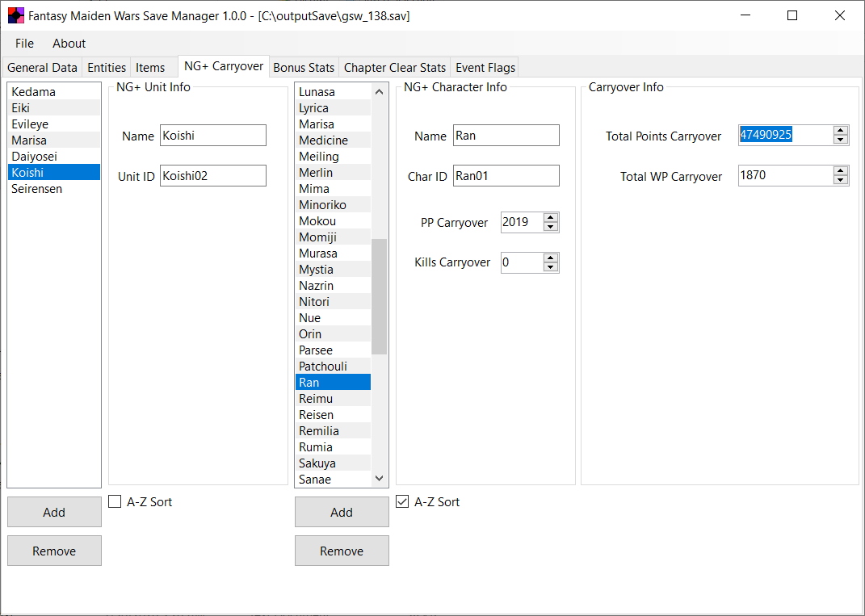865x616 pixels.
Task: Select Lunasa in the character list
Action: tap(334, 91)
